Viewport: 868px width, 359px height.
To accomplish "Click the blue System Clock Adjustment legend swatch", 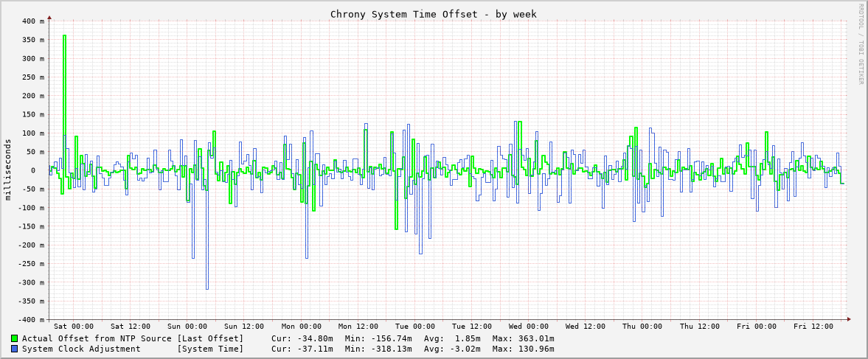I will point(15,349).
